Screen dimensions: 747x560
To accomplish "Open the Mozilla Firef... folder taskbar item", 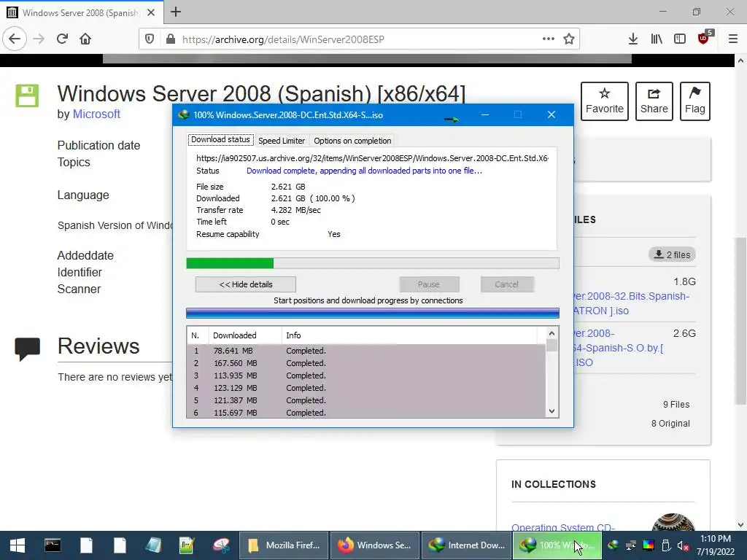I will point(283,545).
